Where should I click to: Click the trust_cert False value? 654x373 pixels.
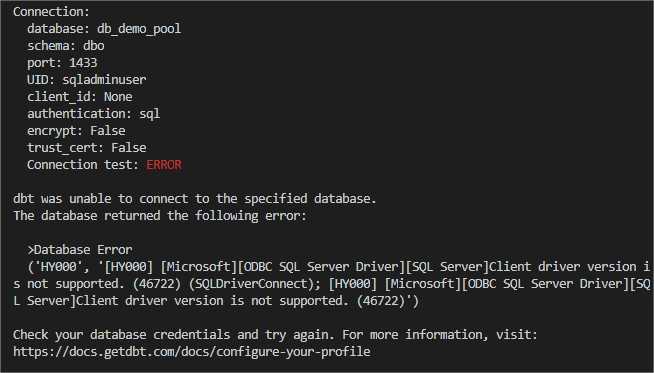[x=128, y=148]
